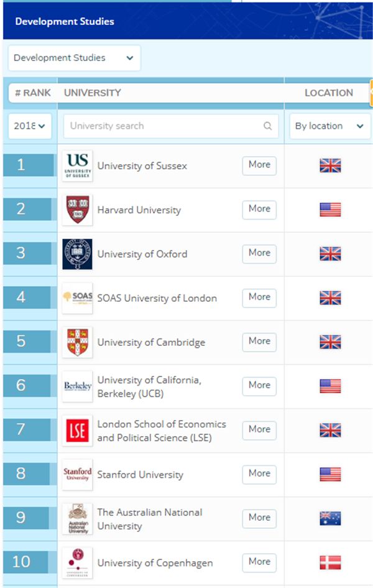This screenshot has width=373, height=588.
Task: Click the University of Cambridge crest
Action: coord(77,342)
